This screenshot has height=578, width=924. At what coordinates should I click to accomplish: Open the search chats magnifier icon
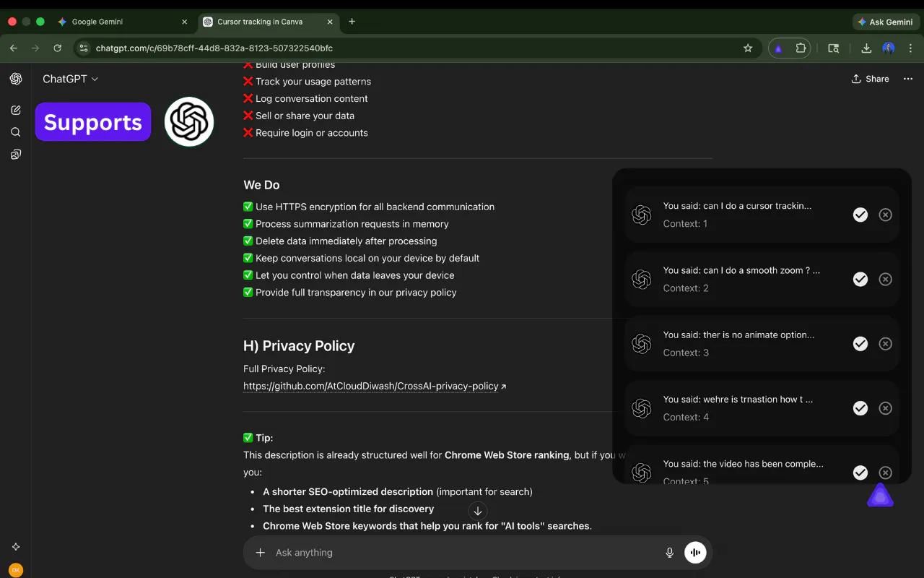pos(16,132)
